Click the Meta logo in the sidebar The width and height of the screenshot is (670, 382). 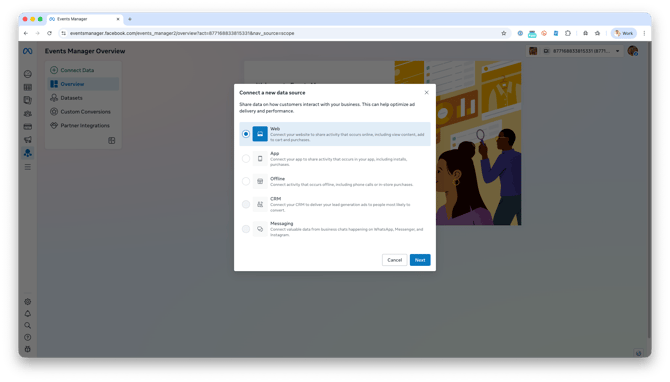pyautogui.click(x=28, y=51)
